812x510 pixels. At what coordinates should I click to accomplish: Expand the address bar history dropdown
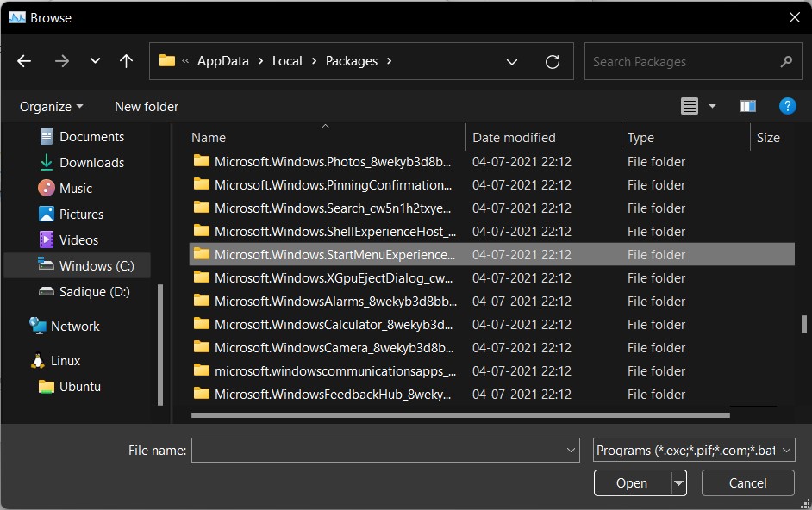point(512,62)
